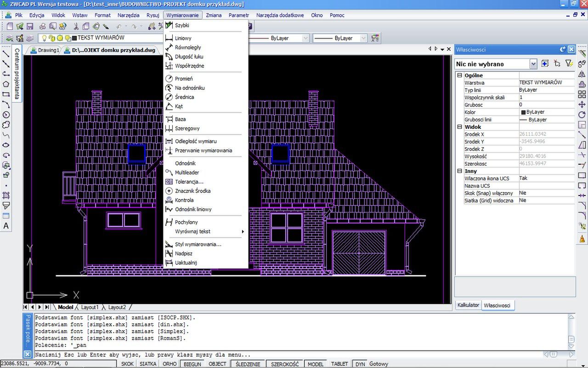Toggle ŚLEDZENIE tracking in status bar
The width and height of the screenshot is (588, 368).
pos(248,364)
